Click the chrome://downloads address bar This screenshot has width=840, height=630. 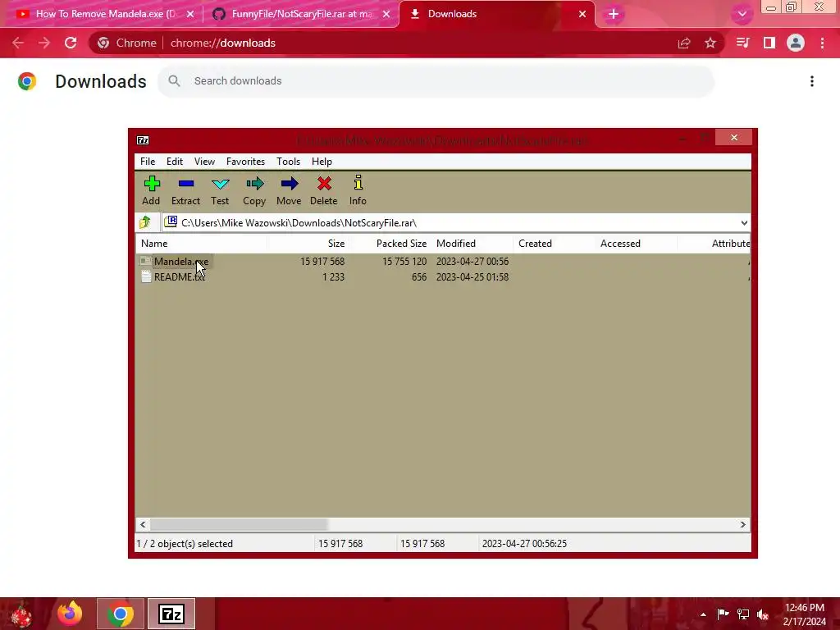[405, 43]
